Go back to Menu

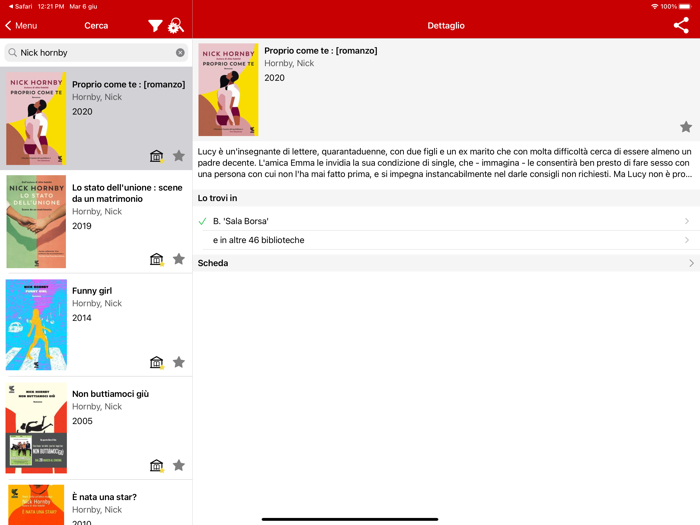[21, 25]
